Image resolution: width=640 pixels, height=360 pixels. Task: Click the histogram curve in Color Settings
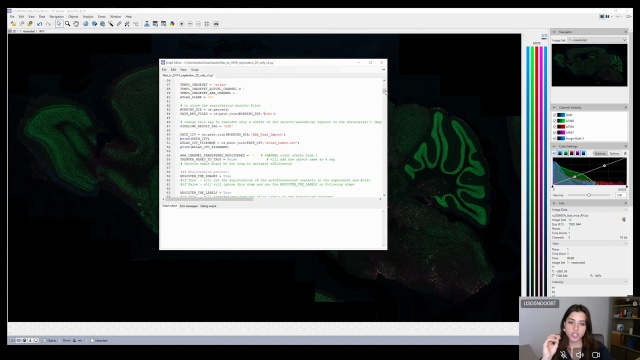589,171
